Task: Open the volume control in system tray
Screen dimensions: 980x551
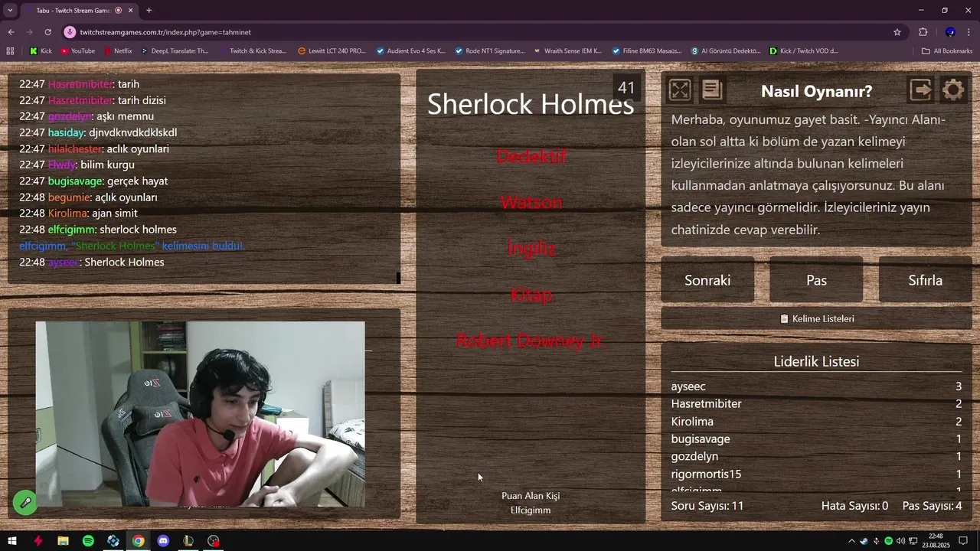Action: coord(900,541)
